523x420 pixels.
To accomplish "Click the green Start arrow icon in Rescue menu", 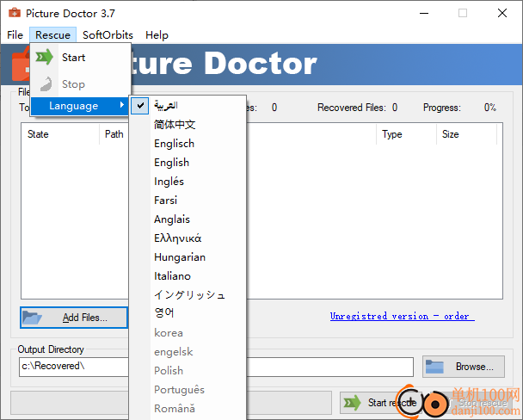I will (45, 57).
